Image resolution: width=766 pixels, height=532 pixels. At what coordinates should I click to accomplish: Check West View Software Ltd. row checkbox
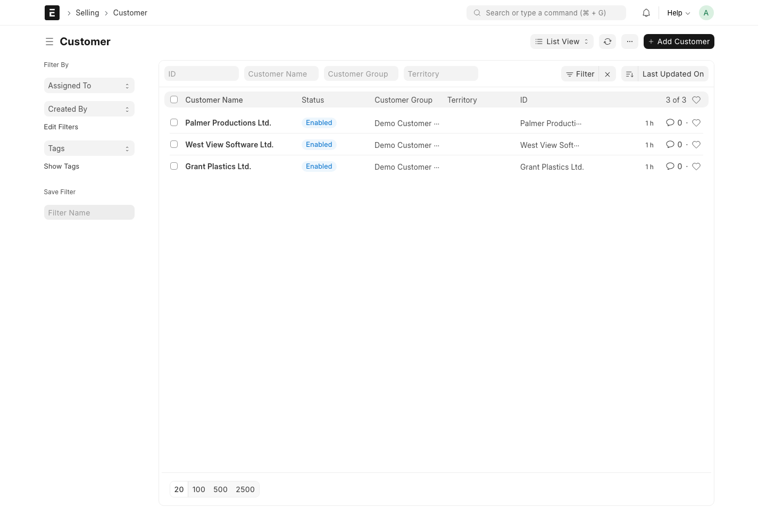coord(174,144)
